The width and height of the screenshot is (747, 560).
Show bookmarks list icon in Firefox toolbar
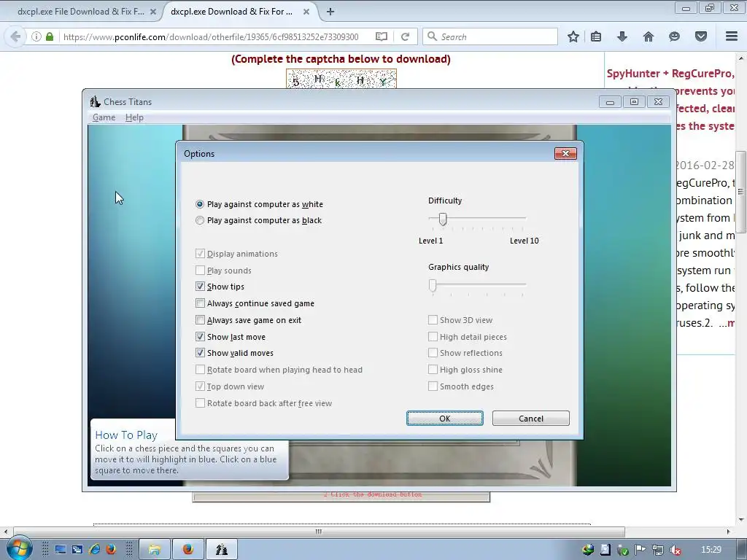click(x=596, y=36)
